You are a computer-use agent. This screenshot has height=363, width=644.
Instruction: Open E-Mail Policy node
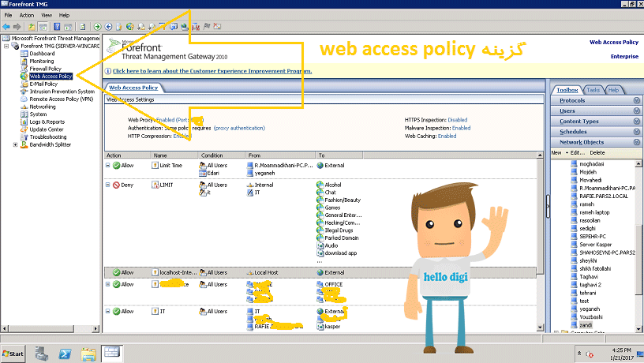43,84
